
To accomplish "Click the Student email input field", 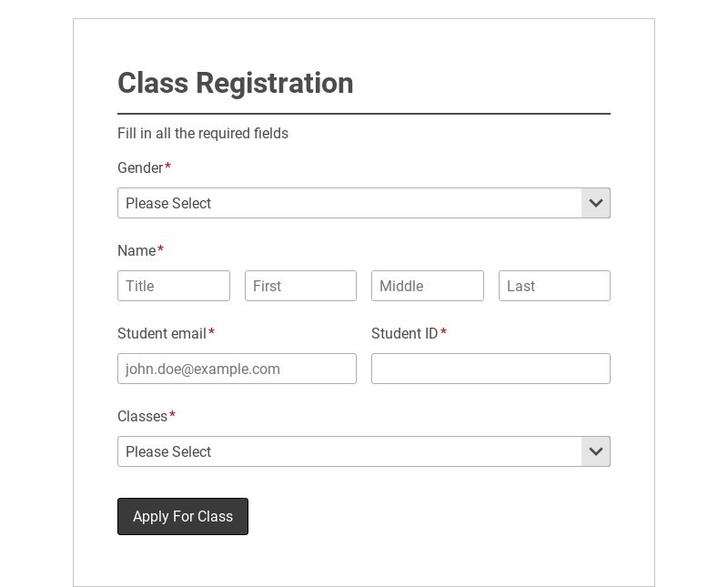I will [237, 369].
